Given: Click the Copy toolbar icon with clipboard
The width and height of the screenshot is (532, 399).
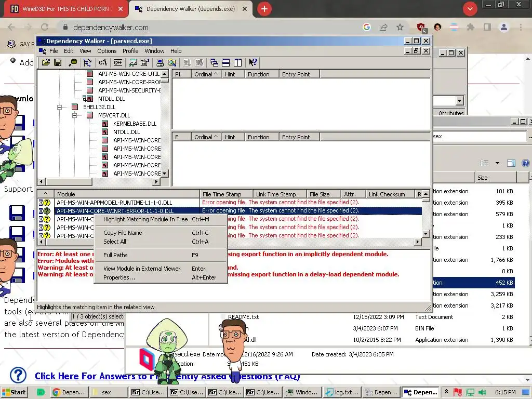Looking at the screenshot, I should pyautogui.click(x=73, y=62).
